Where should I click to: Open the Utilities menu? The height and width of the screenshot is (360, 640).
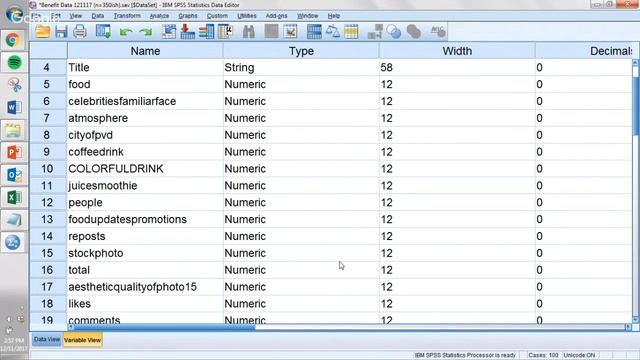(x=247, y=16)
